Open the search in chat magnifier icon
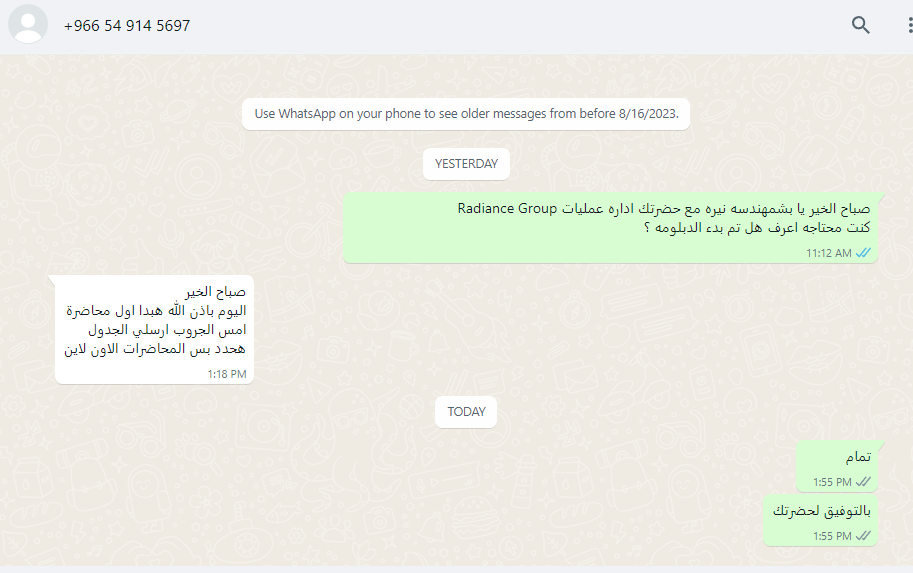Image resolution: width=913 pixels, height=573 pixels. pyautogui.click(x=861, y=25)
